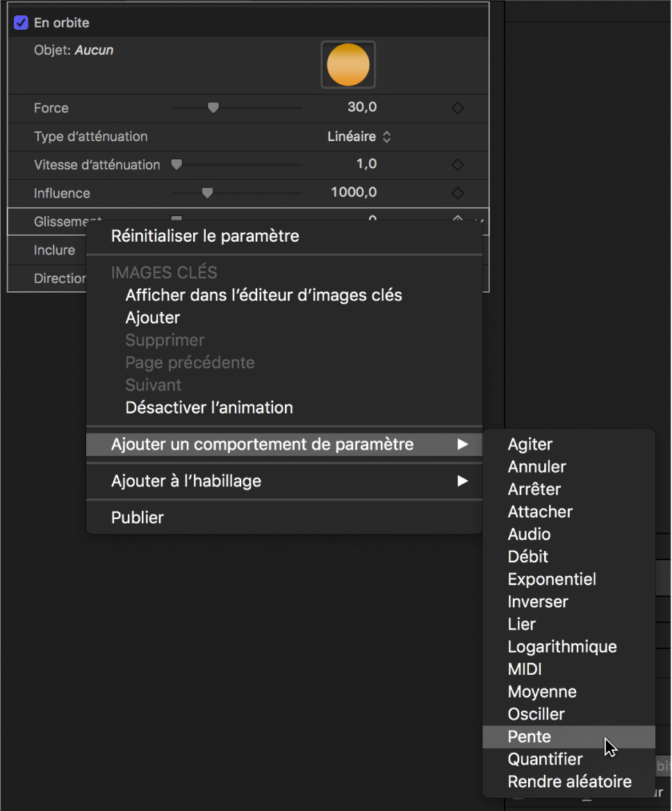Screen dimensions: 672x811
Task: Select Pente parameter behavior
Action: (x=530, y=737)
